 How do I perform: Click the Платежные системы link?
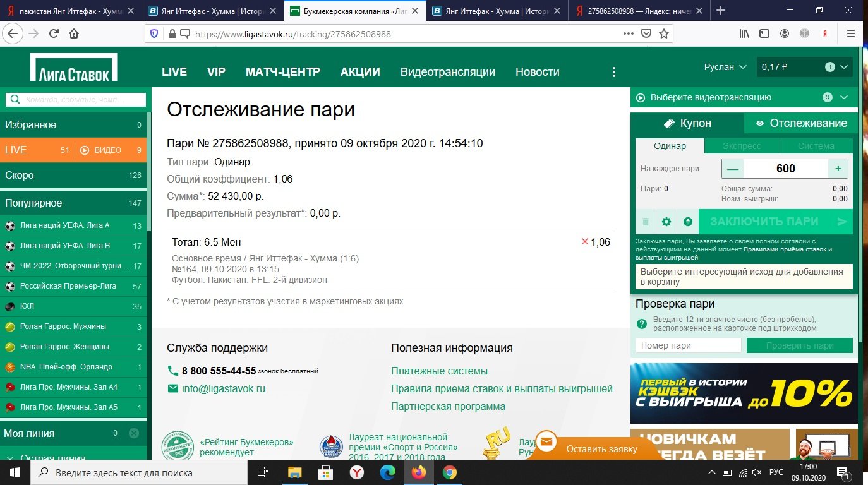(438, 371)
